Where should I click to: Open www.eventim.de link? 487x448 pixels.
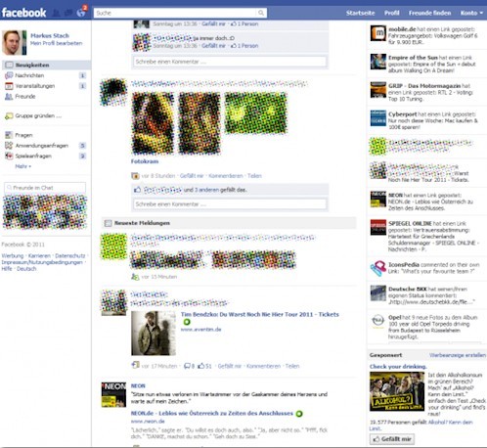[200, 330]
